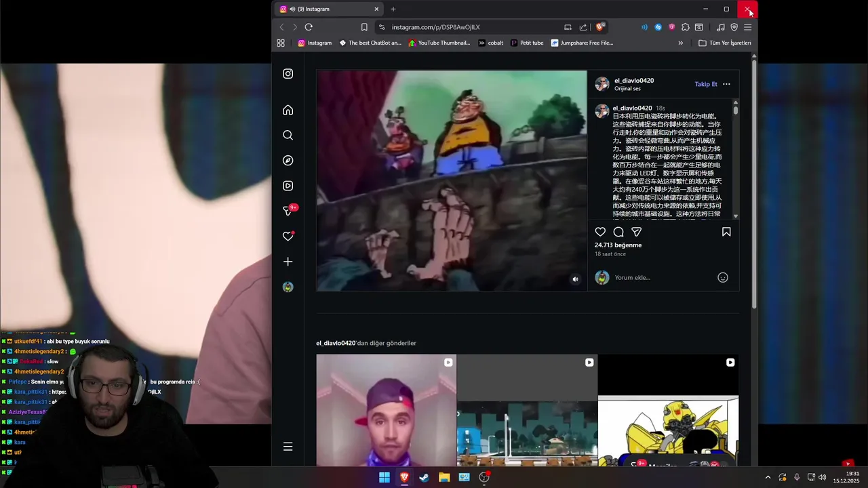Show who liked via 24.713 beğenme
Screen dimensions: 868x488
click(618, 245)
